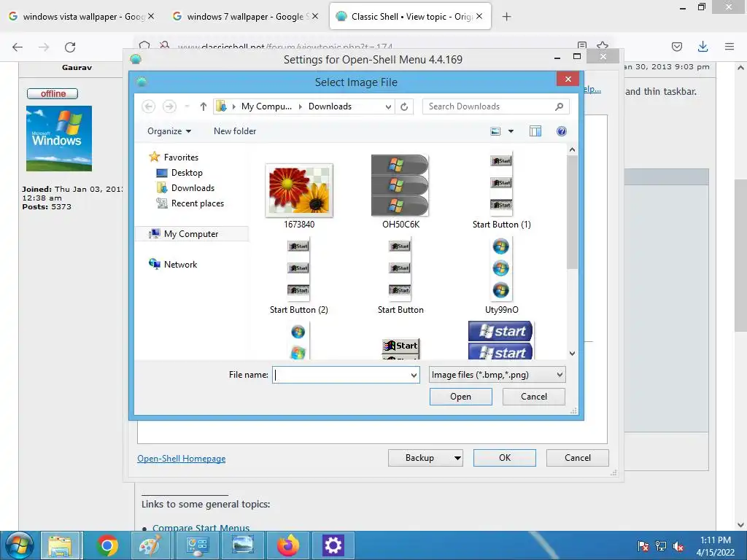Select the Start Button (2) file
This screenshot has height=560, width=747.
point(298,276)
